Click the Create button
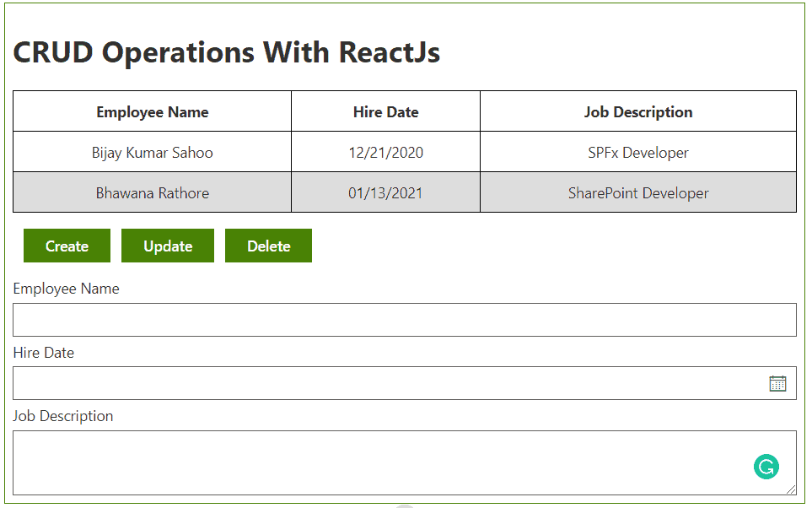This screenshot has height=508, width=812. click(x=67, y=246)
